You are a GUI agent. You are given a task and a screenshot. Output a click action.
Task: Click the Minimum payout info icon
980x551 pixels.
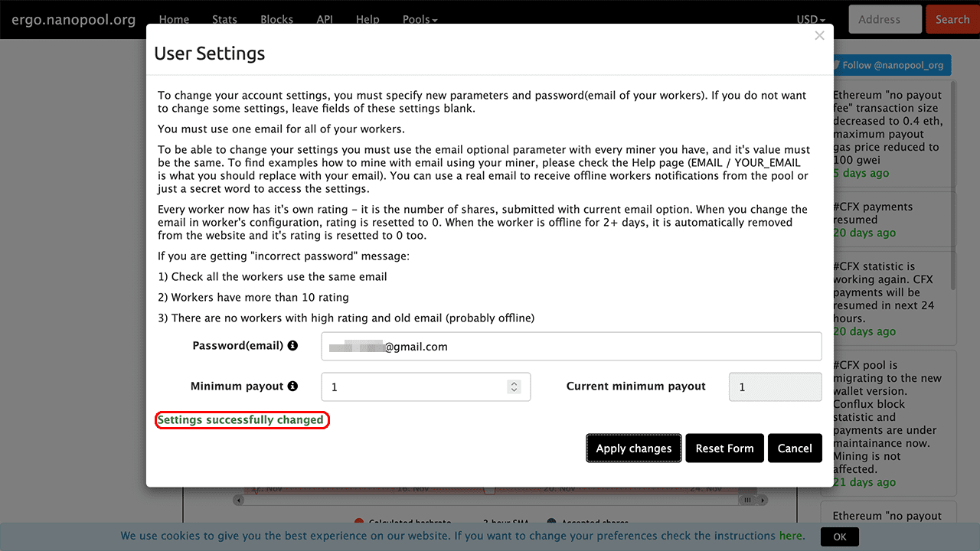pyautogui.click(x=292, y=386)
